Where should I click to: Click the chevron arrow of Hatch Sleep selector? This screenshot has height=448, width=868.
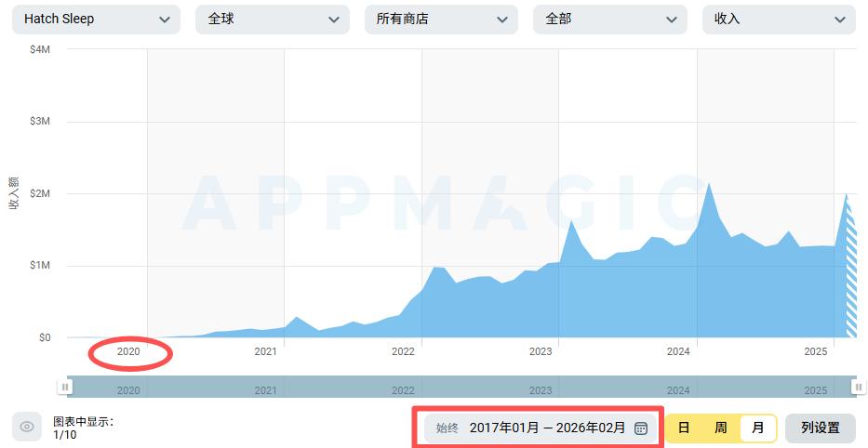165,20
